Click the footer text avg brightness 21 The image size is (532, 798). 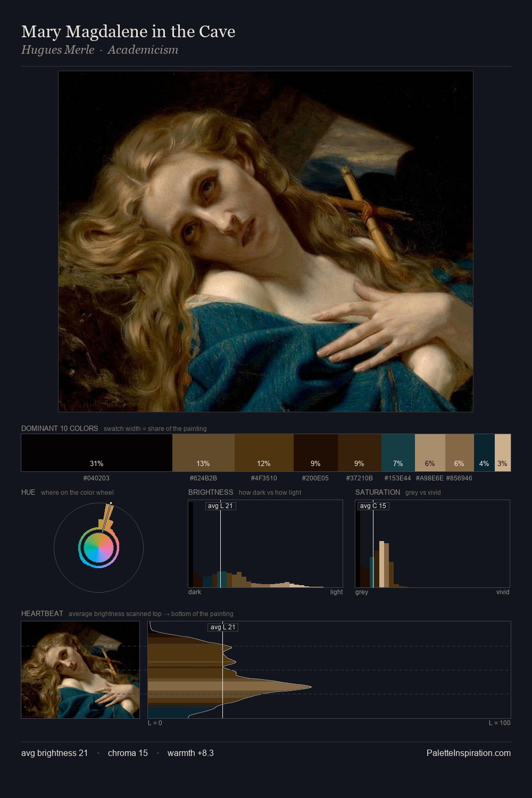pos(54,753)
